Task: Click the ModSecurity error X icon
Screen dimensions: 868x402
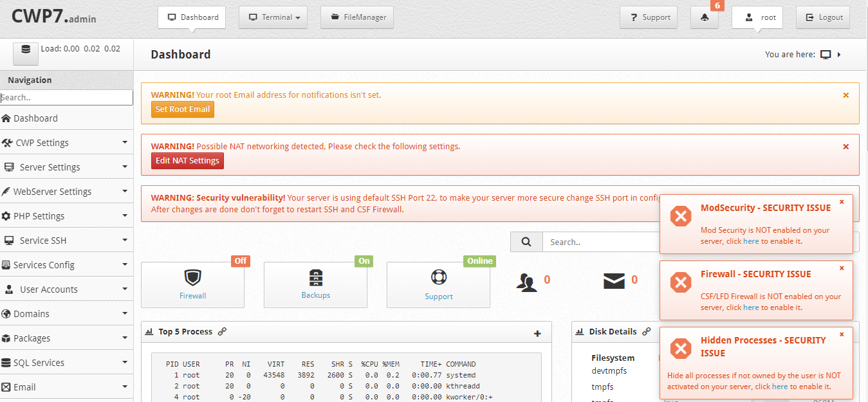Action: point(680,217)
